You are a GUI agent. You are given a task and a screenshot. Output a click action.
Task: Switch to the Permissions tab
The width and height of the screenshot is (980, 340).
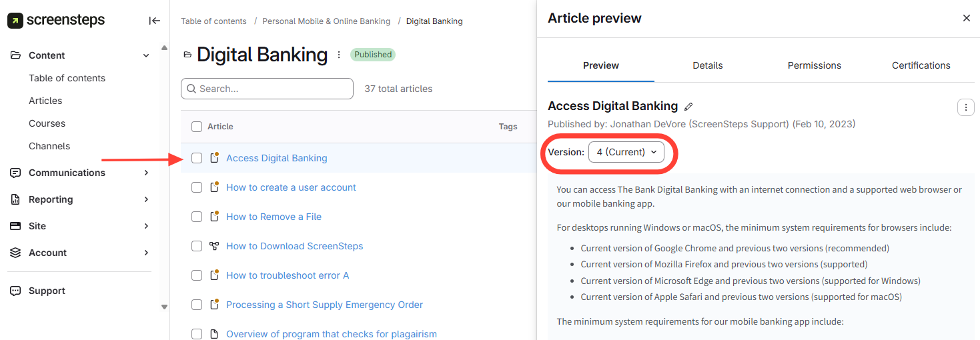pos(814,65)
